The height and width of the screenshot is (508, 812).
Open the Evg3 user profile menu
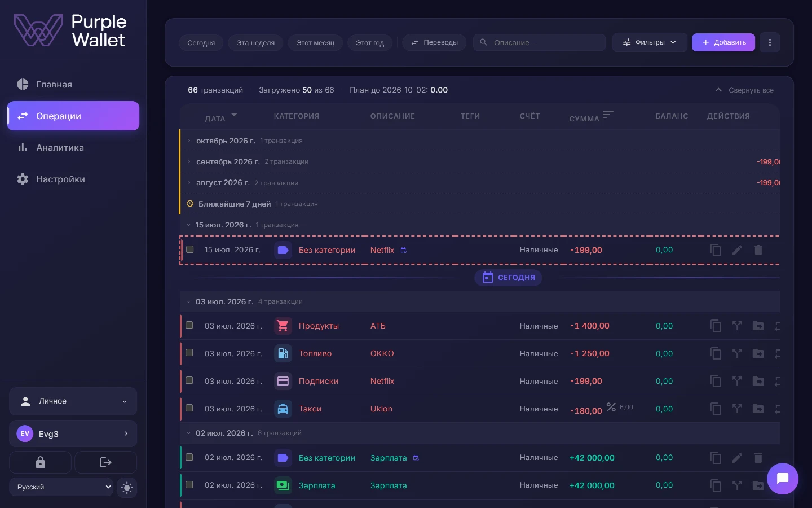(73, 433)
